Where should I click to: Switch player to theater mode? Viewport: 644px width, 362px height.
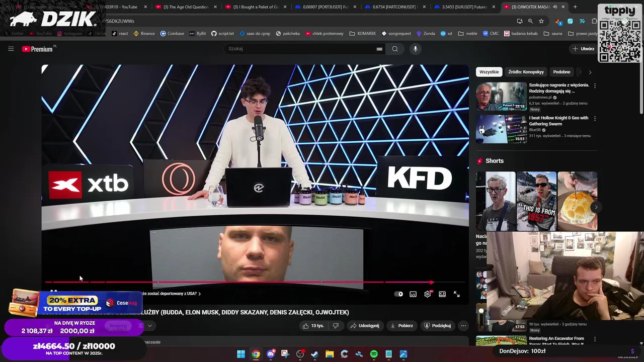tap(442, 294)
